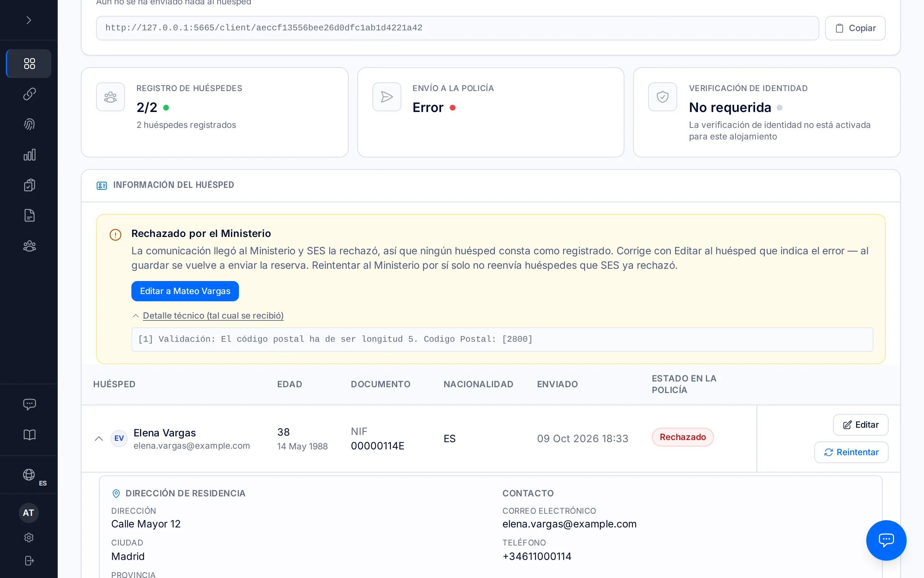Click the document number 00000114E
The height and width of the screenshot is (578, 924).
[377, 446]
